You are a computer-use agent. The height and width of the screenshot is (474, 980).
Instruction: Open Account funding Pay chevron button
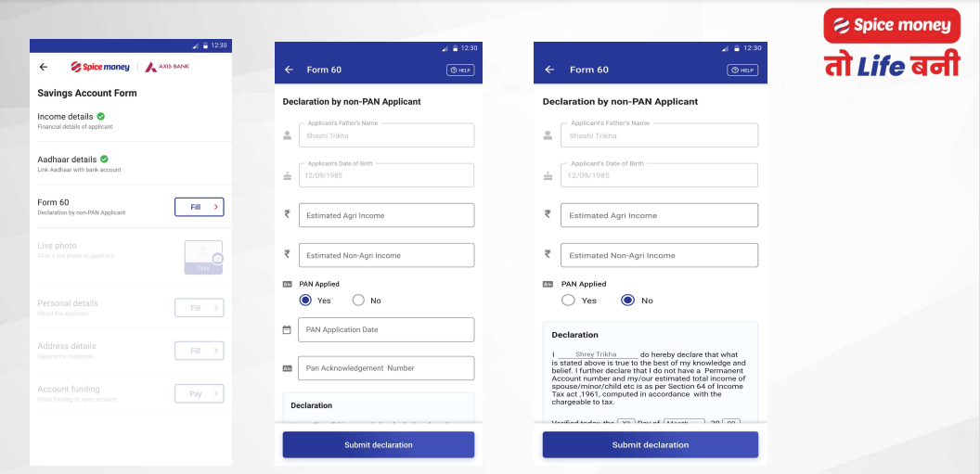199,394
